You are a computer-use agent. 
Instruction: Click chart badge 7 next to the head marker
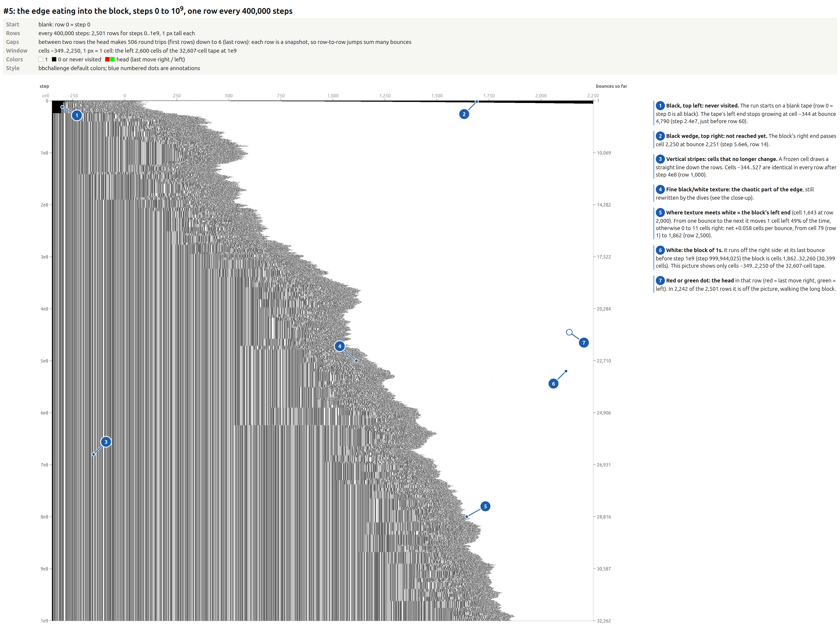(x=584, y=343)
